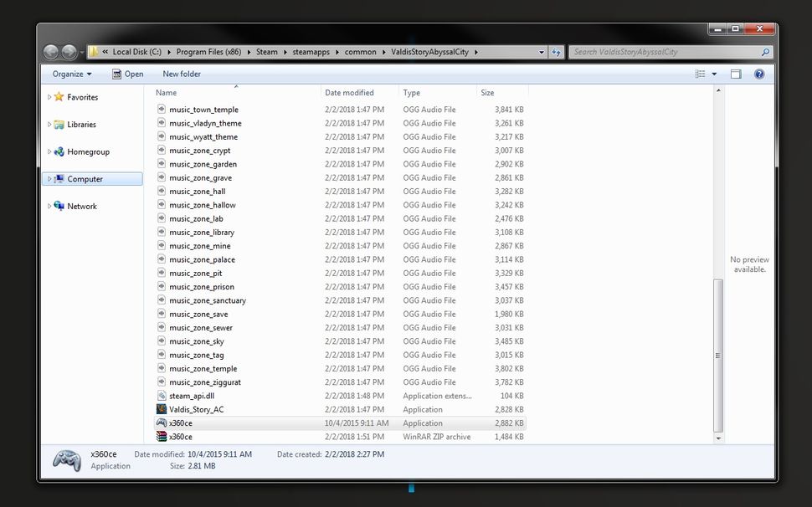Viewport: 812px width, 507px height.
Task: Select the music_zone_mine file
Action: 200,246
